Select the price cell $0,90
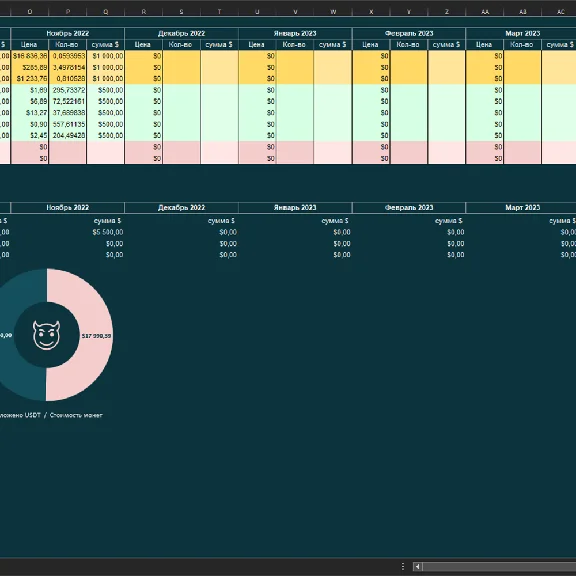 click(x=30, y=124)
